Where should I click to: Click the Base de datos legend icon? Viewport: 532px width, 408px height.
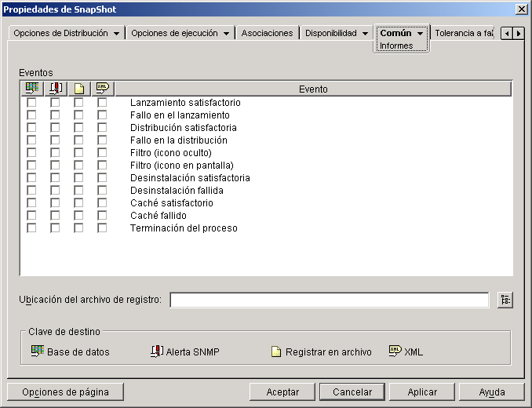(x=38, y=352)
